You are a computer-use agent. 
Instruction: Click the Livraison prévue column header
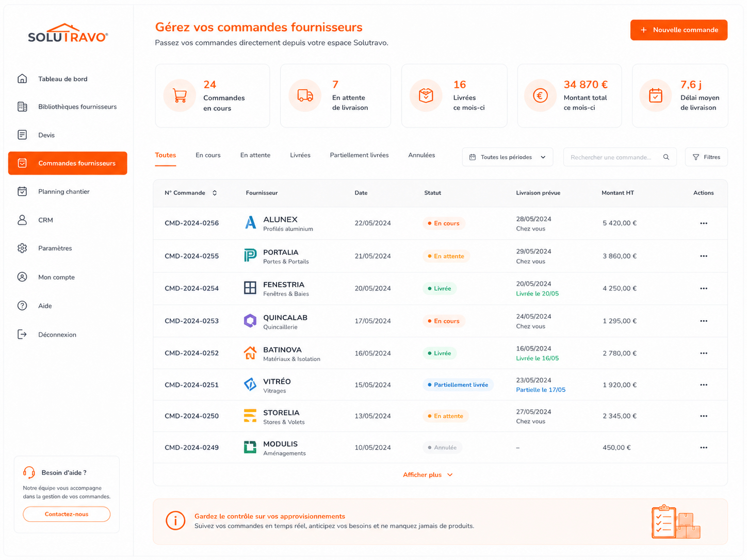point(538,193)
